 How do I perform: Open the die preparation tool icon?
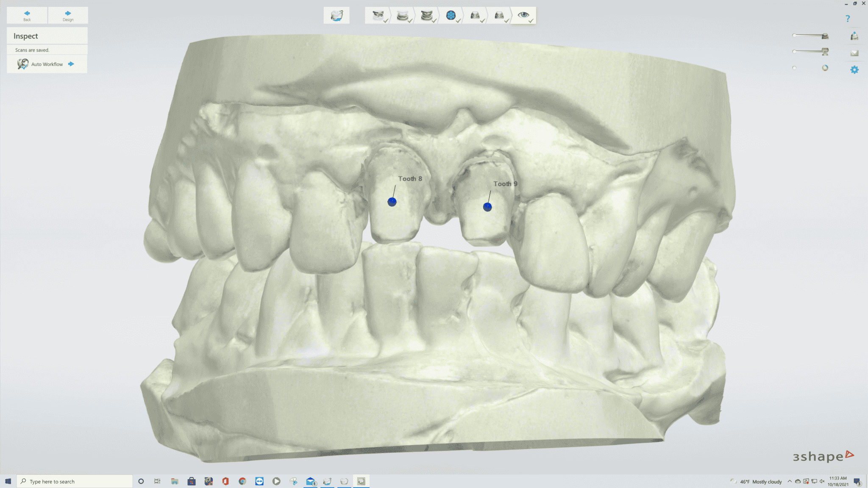coord(854,36)
